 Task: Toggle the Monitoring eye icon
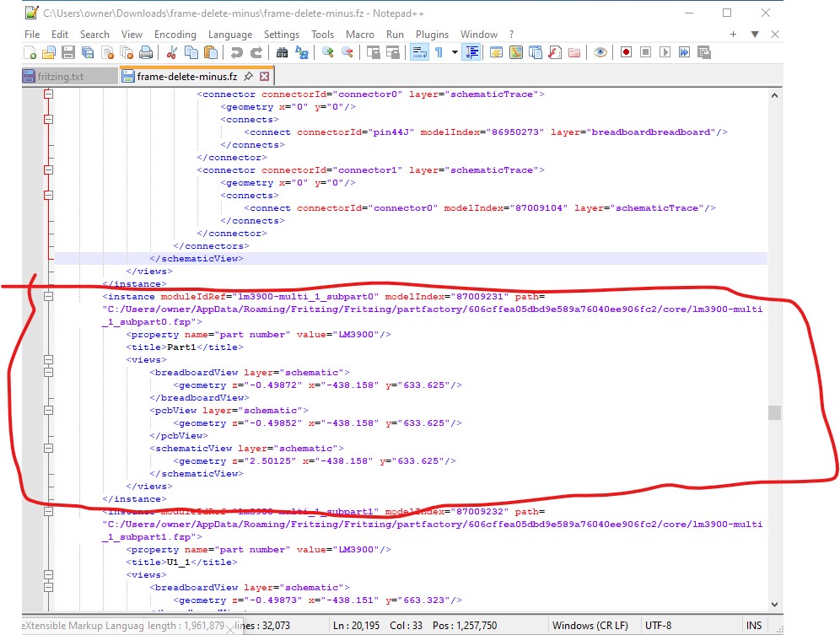coord(600,52)
